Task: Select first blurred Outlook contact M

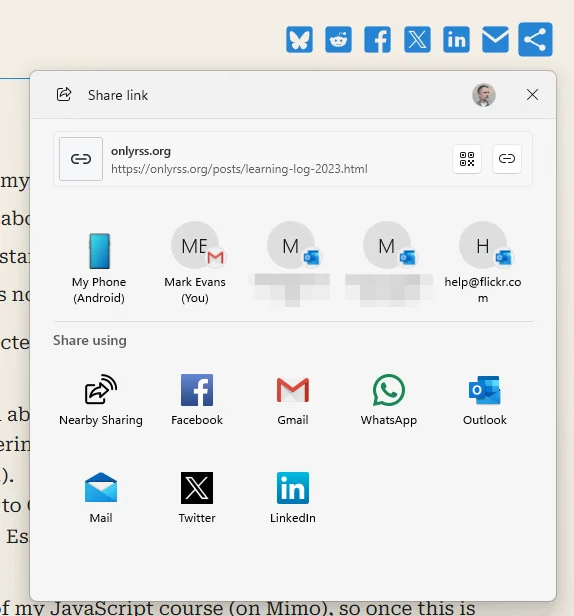Action: coord(291,263)
